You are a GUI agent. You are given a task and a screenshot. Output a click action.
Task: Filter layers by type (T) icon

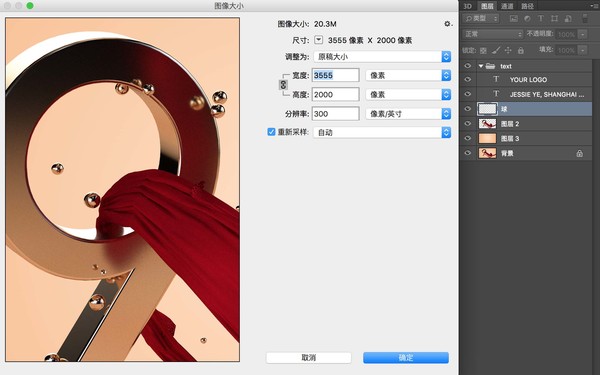coord(541,18)
